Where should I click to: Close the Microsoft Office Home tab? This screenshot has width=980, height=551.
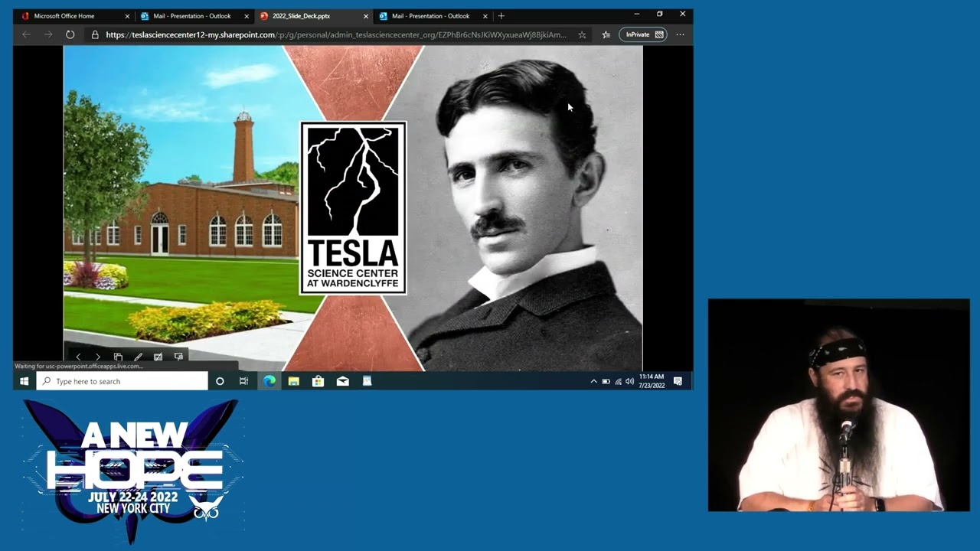pyautogui.click(x=127, y=15)
